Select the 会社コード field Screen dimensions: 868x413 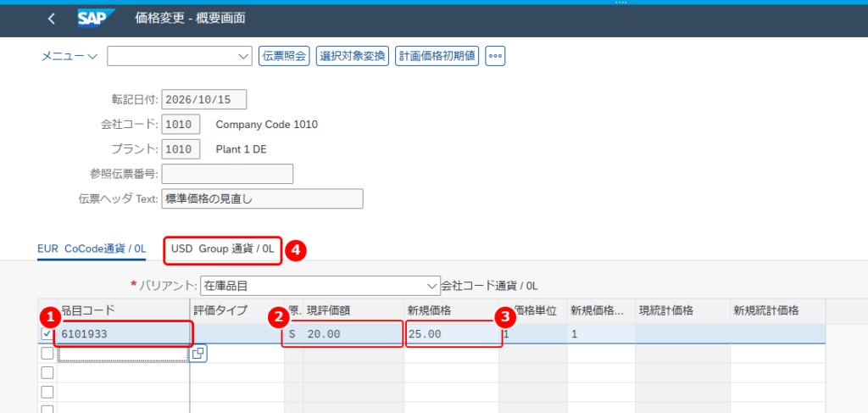click(181, 125)
